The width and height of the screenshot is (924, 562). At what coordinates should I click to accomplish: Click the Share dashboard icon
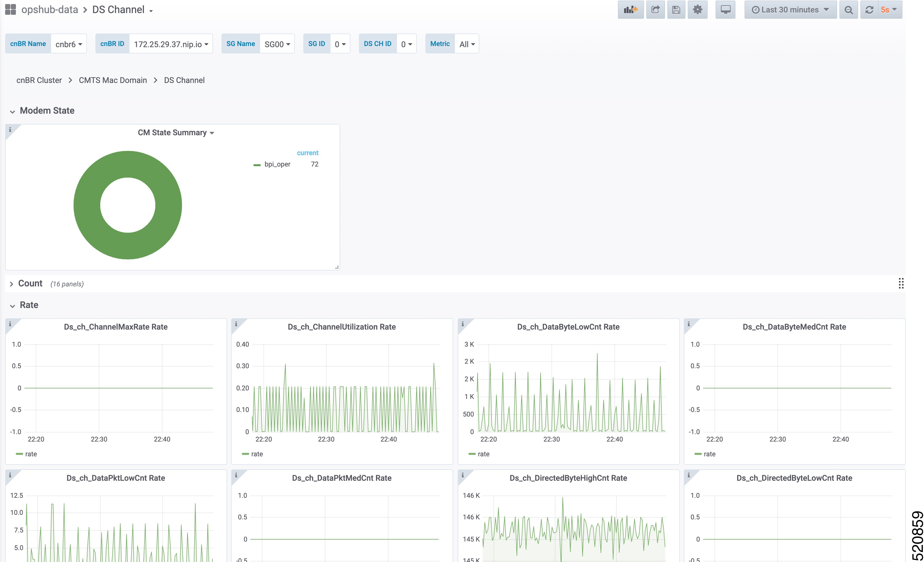[x=655, y=10]
